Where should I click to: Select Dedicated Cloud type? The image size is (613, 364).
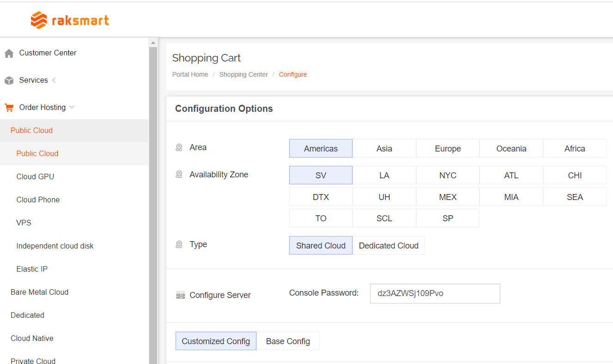pos(388,245)
